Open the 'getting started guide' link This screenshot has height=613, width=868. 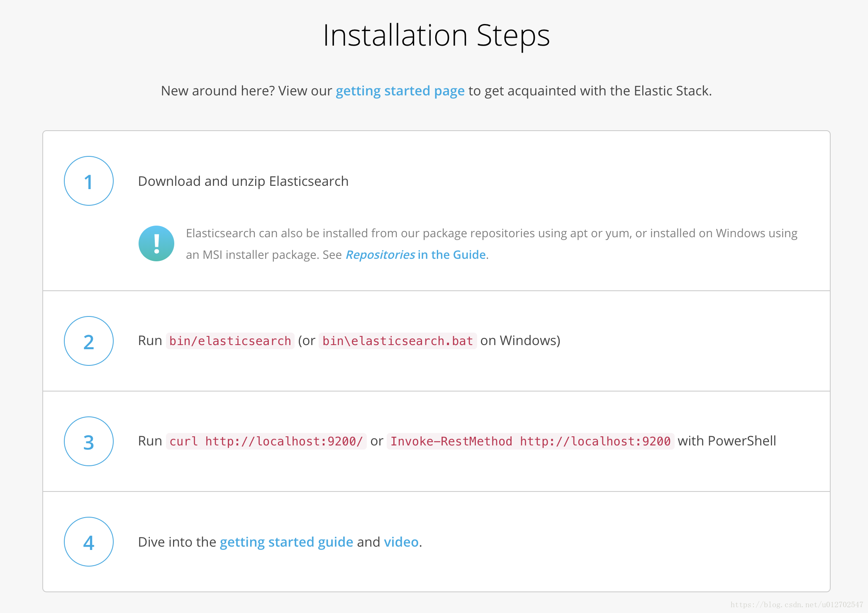[x=286, y=542]
